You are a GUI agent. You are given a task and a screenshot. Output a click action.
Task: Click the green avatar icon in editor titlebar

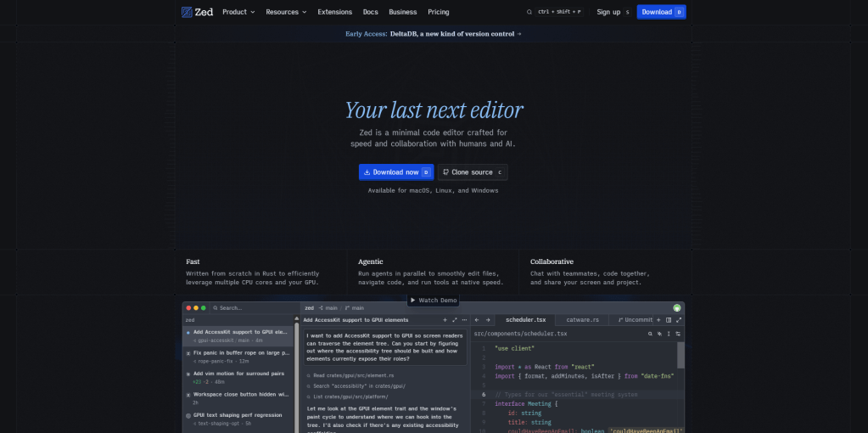coord(676,308)
